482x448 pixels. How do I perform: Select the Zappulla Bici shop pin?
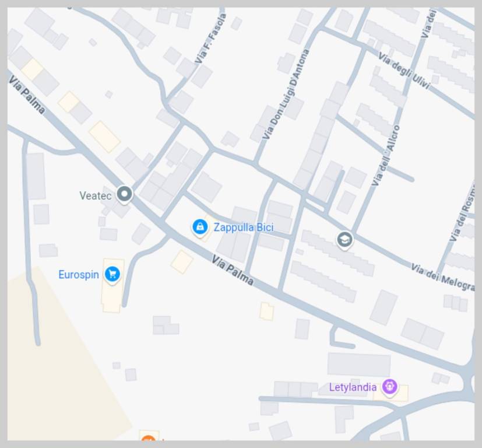(200, 227)
